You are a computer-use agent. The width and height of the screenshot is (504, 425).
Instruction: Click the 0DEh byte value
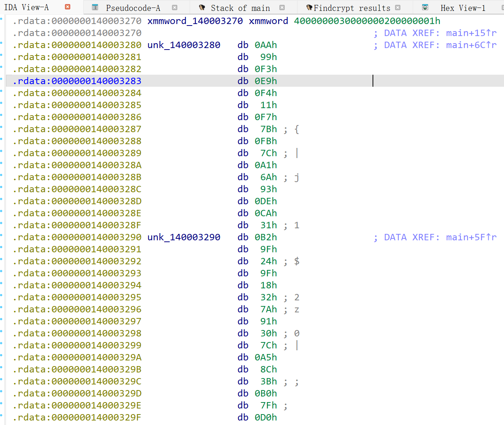[x=266, y=201]
